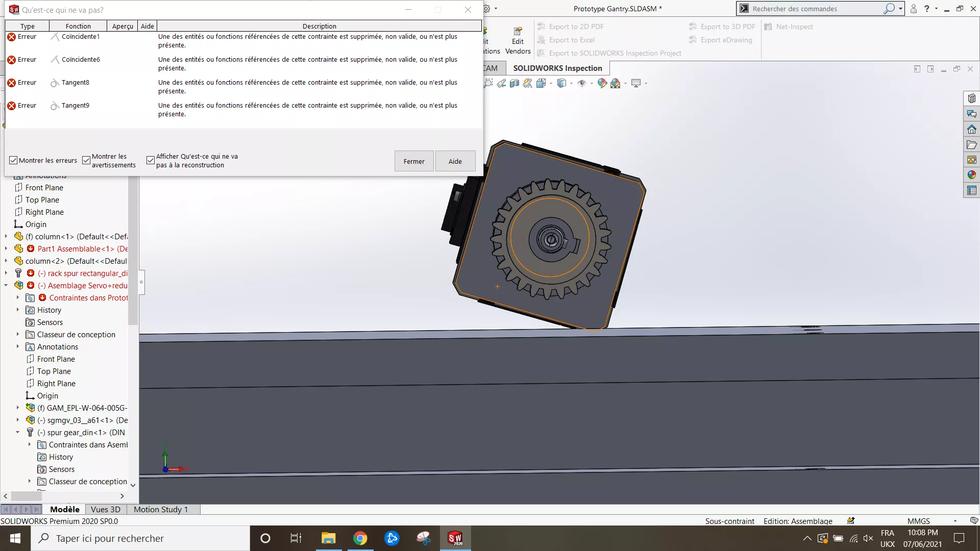Uncheck Montrer les erreurs checkbox
This screenshot has height=551, width=980.
pyautogui.click(x=14, y=160)
